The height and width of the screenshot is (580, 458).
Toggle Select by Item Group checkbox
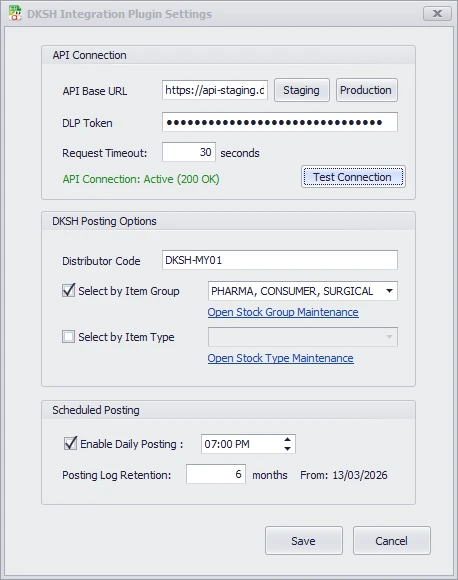tap(68, 291)
